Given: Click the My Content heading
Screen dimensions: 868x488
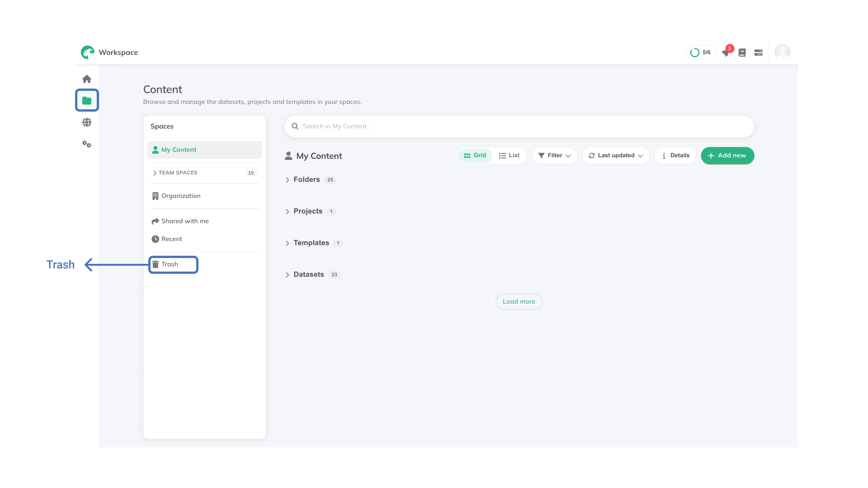Looking at the screenshot, I should (x=319, y=156).
